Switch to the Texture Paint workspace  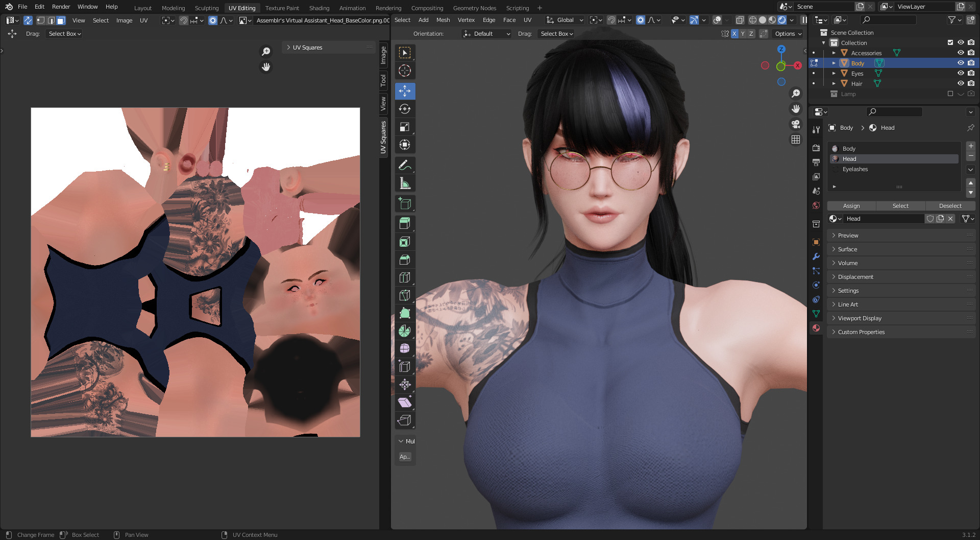[x=282, y=8]
